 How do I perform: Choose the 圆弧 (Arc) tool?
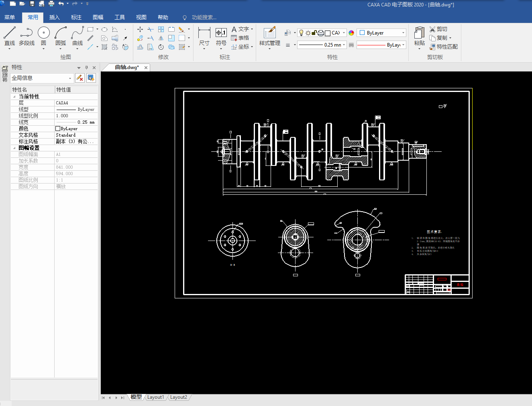coord(61,33)
